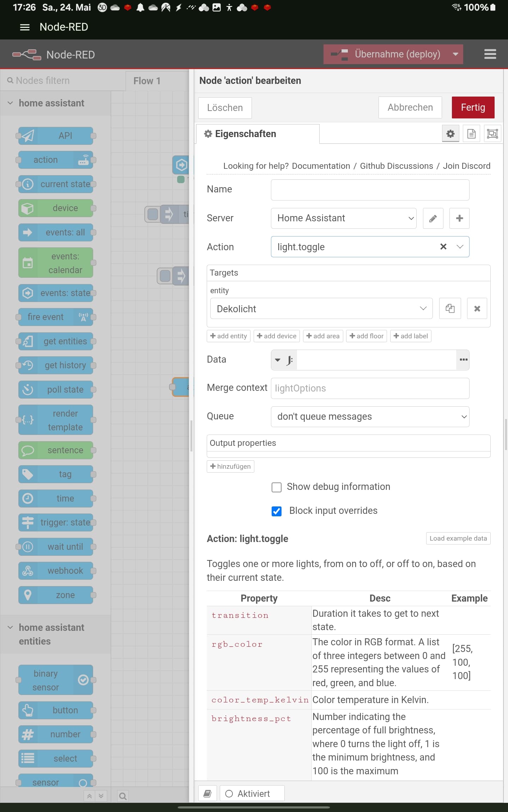The width and height of the screenshot is (508, 812).
Task: Open the Server dropdown Home Assistant
Action: [x=344, y=218]
